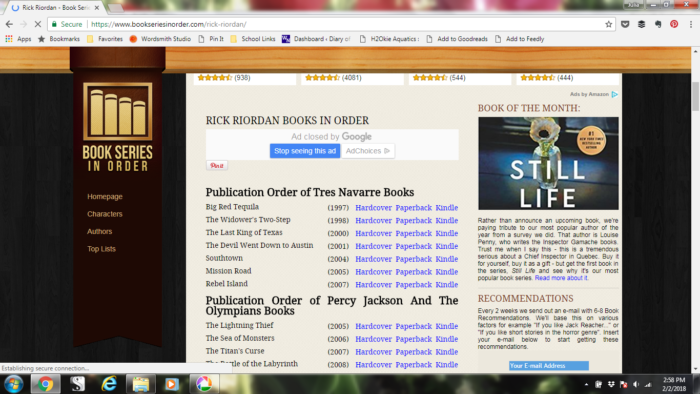This screenshot has width=700, height=394.
Task: Click the Your E-mail Address field
Action: click(549, 365)
